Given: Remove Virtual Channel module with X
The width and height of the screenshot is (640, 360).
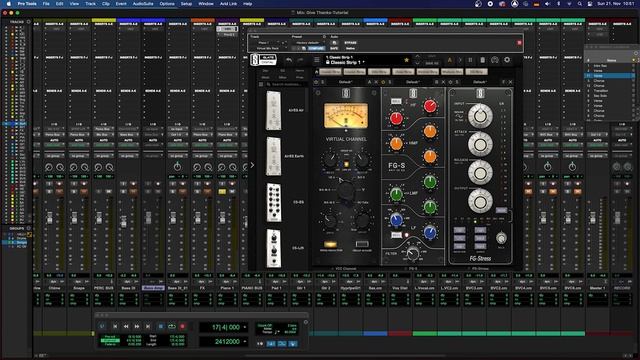Looking at the screenshot, I should click(376, 82).
